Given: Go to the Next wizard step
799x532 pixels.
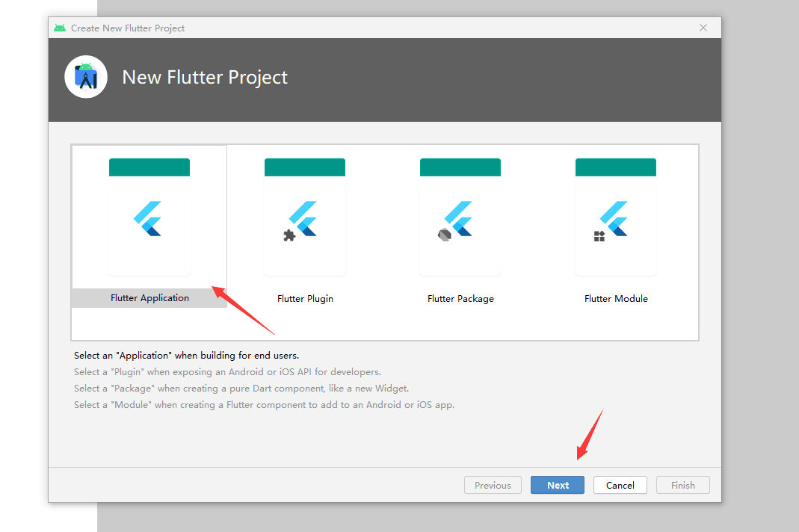Looking at the screenshot, I should tap(558, 485).
